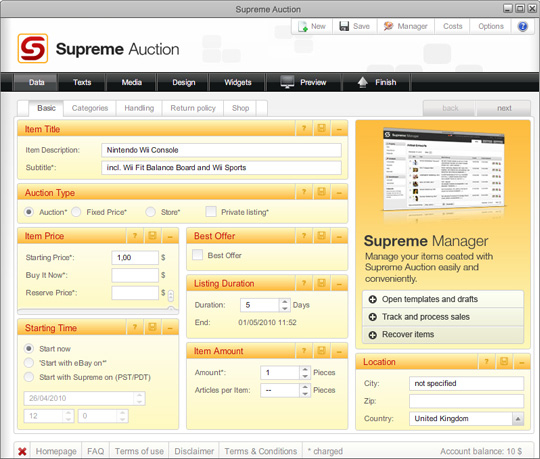Click the New document toolbar button

312,27
